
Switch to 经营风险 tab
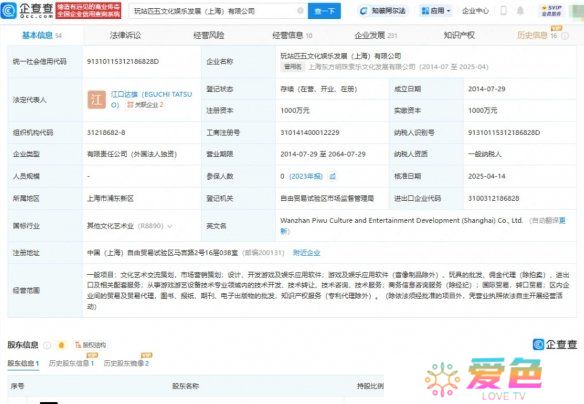tap(209, 35)
